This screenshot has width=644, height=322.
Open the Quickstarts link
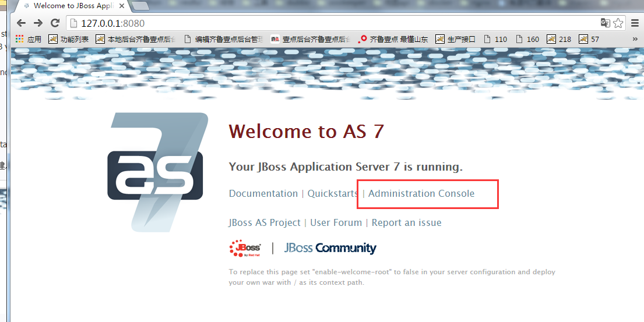[333, 193]
